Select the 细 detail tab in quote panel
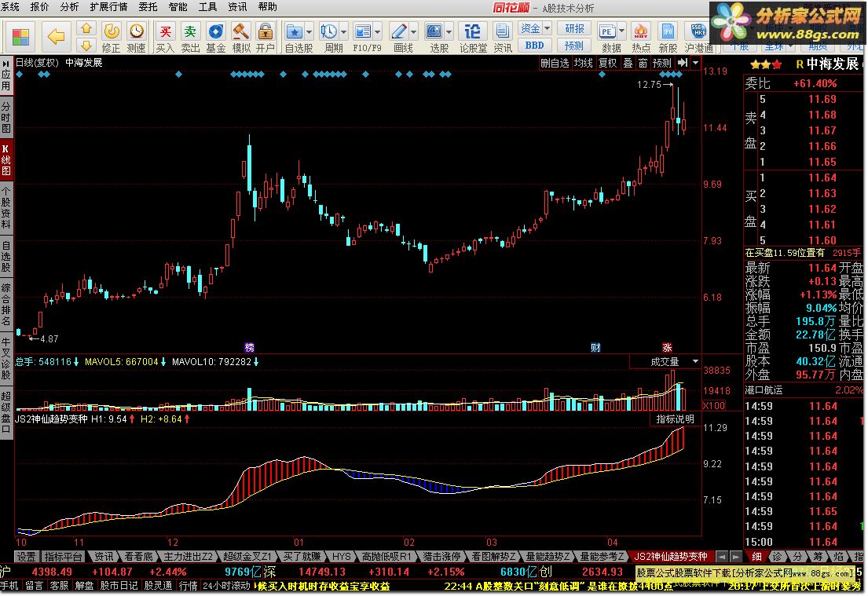This screenshot has width=868, height=596. [x=756, y=556]
